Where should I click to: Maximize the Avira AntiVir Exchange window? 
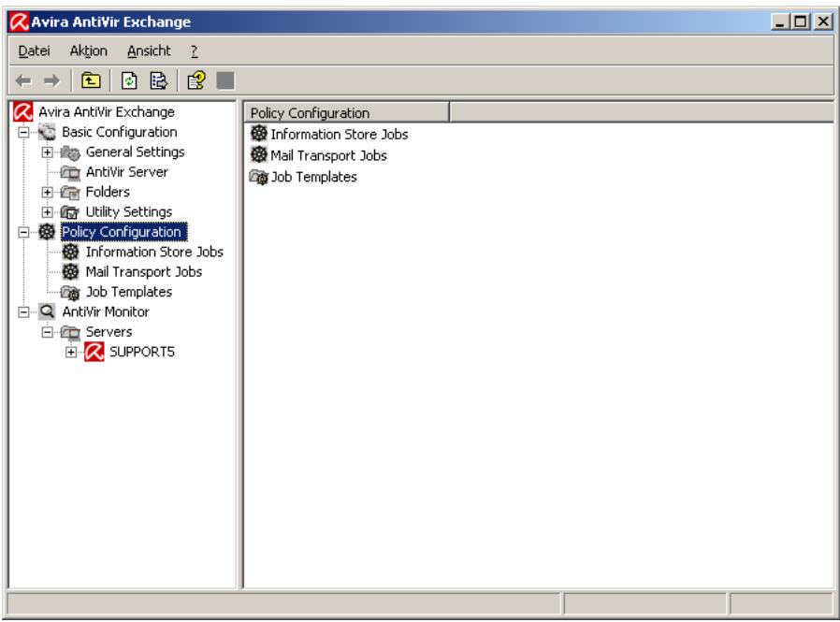point(801,22)
